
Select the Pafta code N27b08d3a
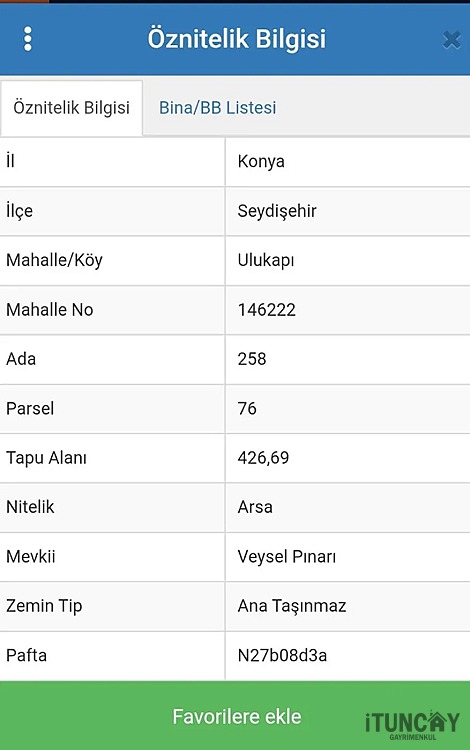282,655
